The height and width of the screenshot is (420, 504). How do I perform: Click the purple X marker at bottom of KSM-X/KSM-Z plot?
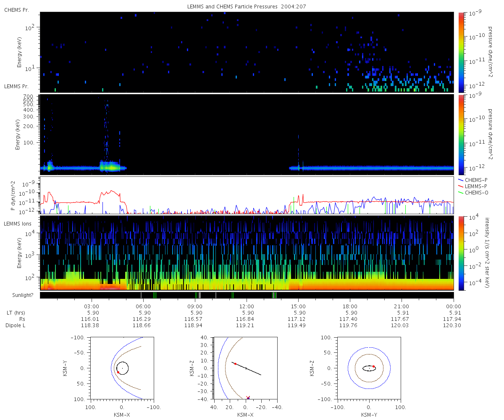pos(248,398)
